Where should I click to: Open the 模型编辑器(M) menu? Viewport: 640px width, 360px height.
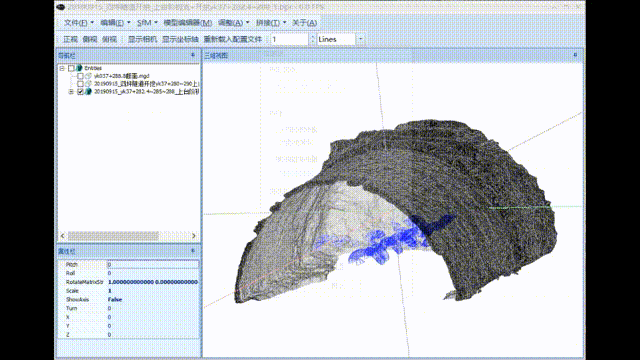(187, 23)
